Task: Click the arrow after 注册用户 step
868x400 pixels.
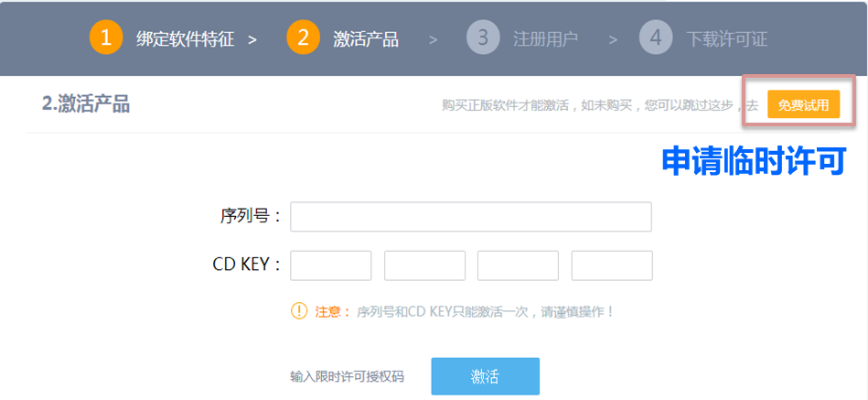Action: (x=614, y=40)
